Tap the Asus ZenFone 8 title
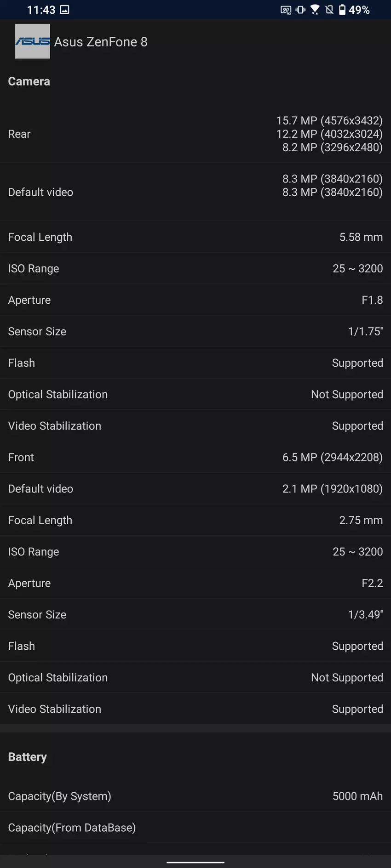This screenshot has height=868, width=391. point(101,42)
